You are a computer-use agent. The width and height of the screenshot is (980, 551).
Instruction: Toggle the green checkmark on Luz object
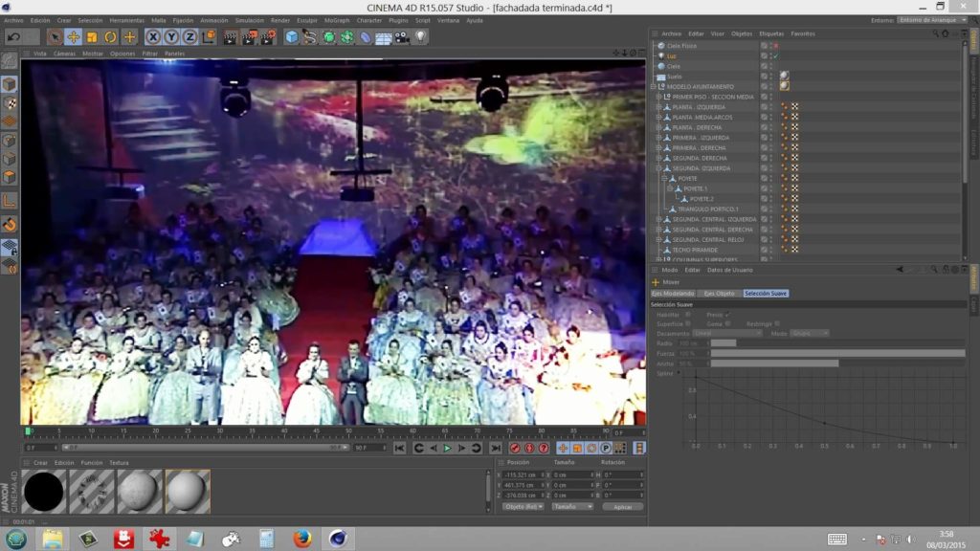[775, 56]
